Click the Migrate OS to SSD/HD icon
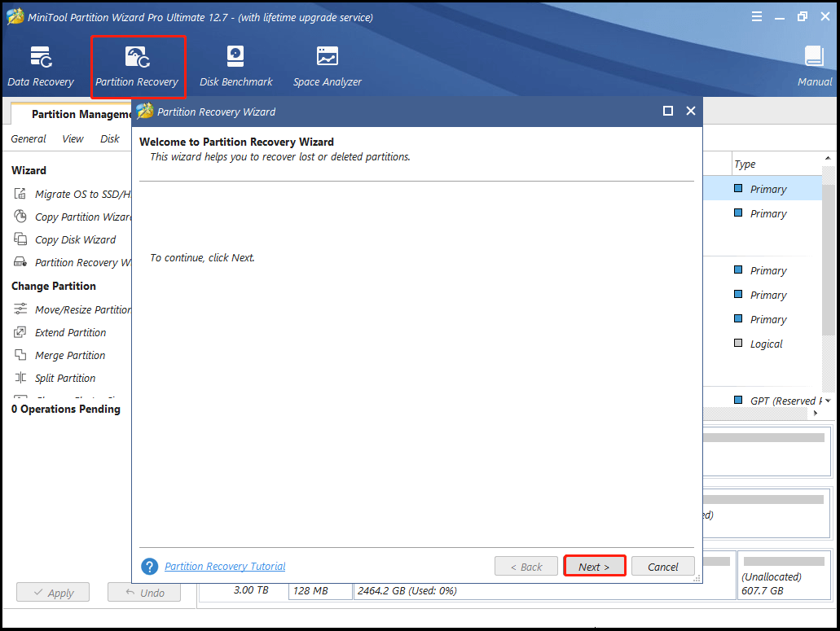This screenshot has height=631, width=840. pos(20,194)
